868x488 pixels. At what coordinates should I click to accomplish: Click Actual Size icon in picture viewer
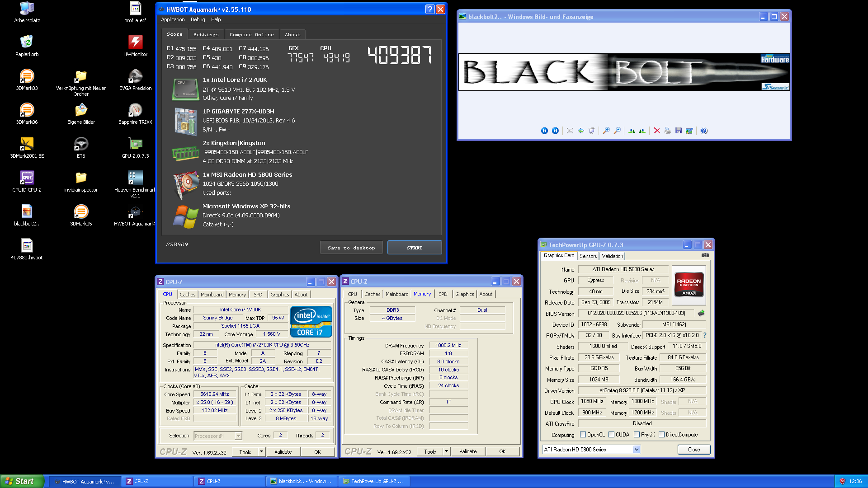pyautogui.click(x=581, y=131)
